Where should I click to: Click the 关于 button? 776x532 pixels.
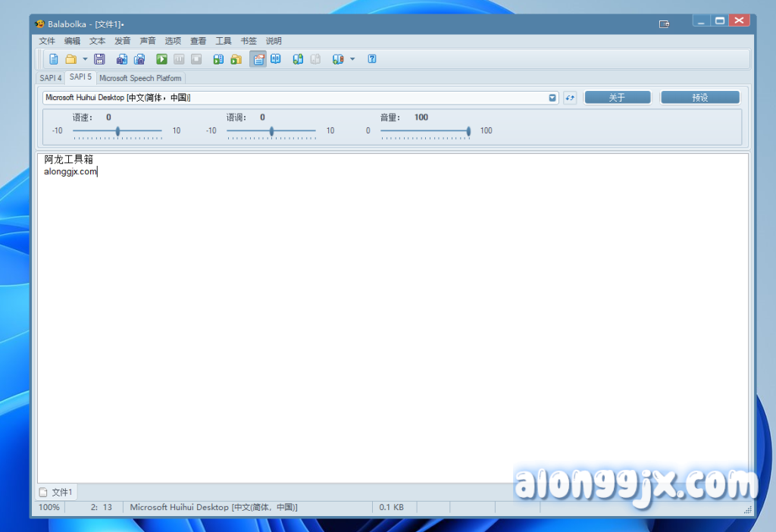coord(617,98)
